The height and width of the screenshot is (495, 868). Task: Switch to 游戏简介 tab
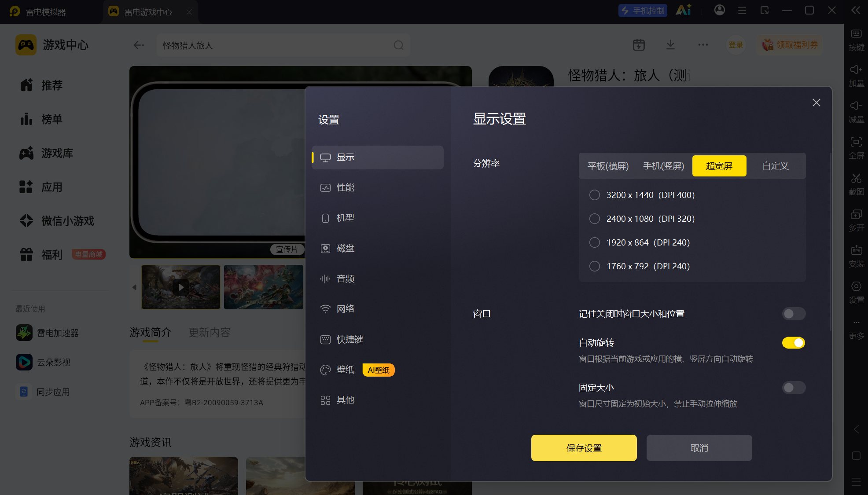tap(151, 332)
